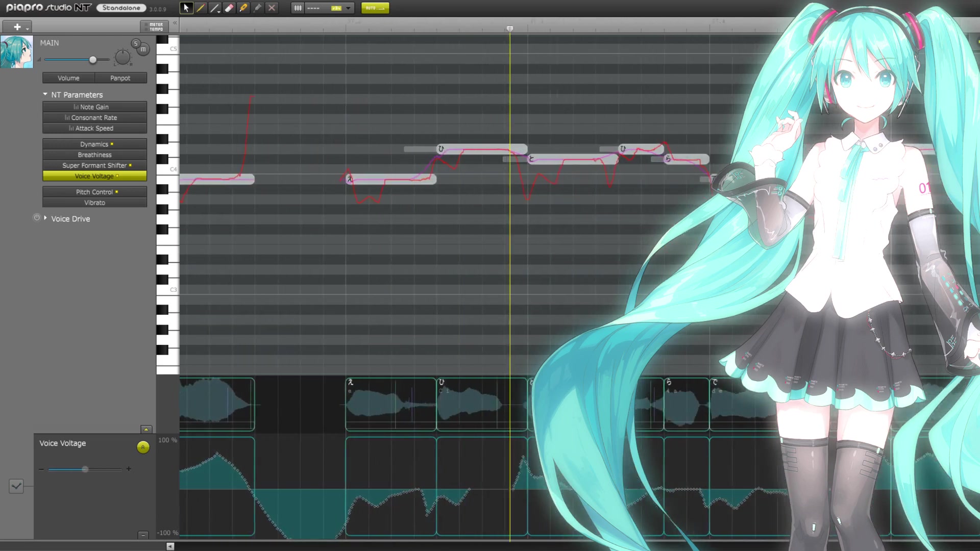Collapse the NT Parameters section
Viewport: 980px width, 551px height.
point(45,94)
